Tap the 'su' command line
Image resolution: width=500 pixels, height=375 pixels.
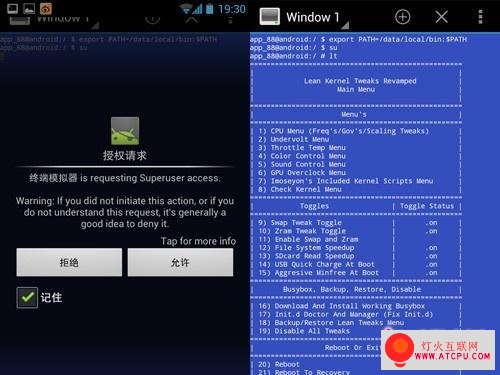coord(294,48)
